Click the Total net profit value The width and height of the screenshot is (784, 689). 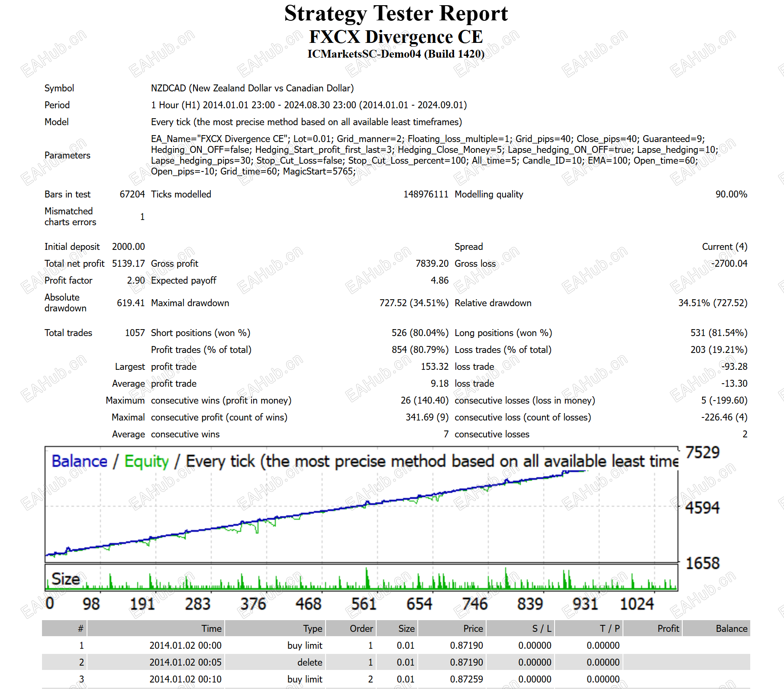click(x=128, y=264)
